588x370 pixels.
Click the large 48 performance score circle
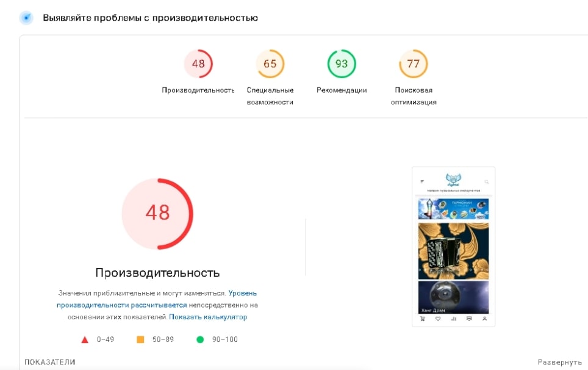click(157, 213)
